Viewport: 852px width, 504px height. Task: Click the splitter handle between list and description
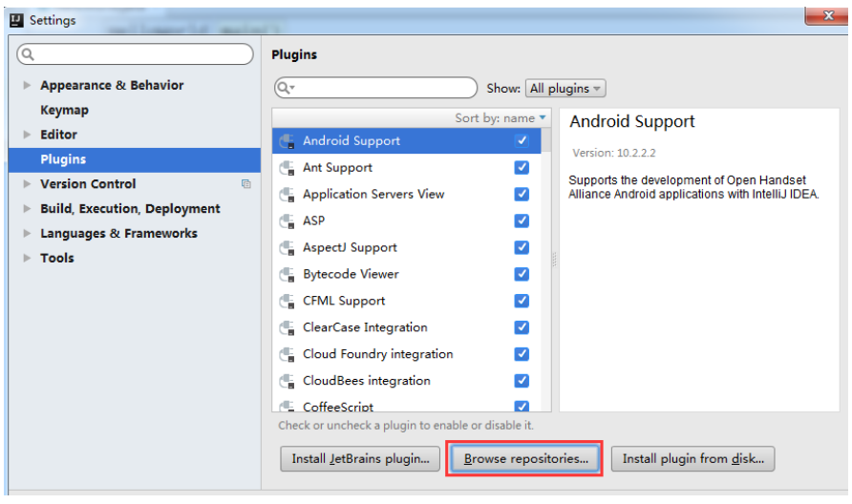coord(555,260)
